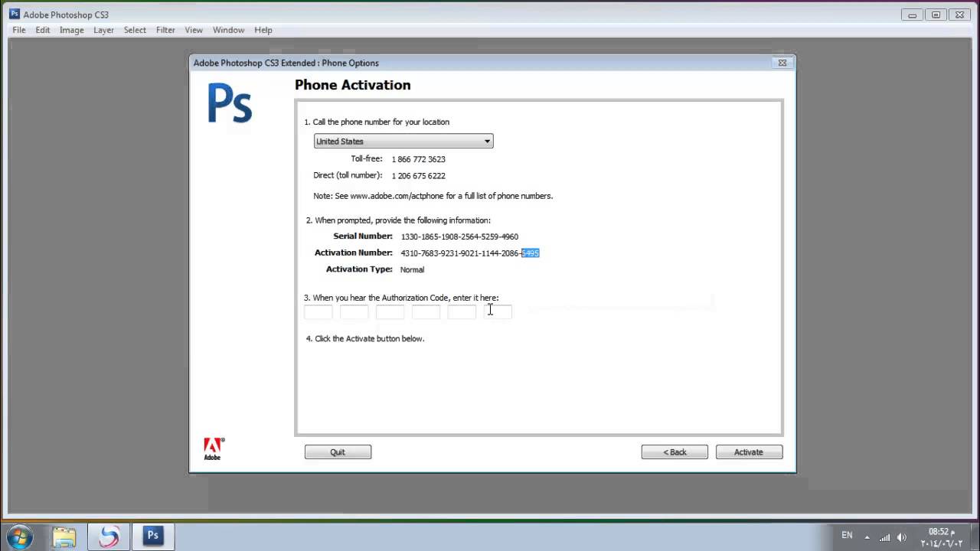The image size is (980, 551).
Task: Click the toll-free number 1 866 772 3623
Action: point(418,159)
